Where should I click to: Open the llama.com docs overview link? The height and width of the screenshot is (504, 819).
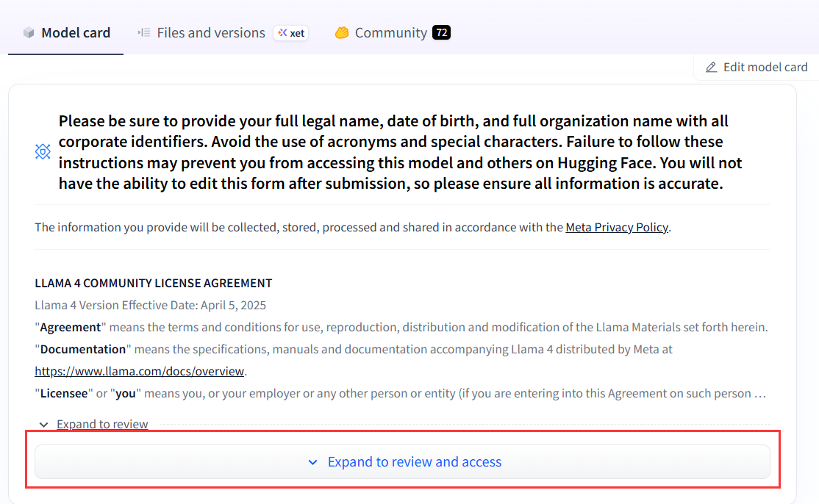tap(140, 372)
